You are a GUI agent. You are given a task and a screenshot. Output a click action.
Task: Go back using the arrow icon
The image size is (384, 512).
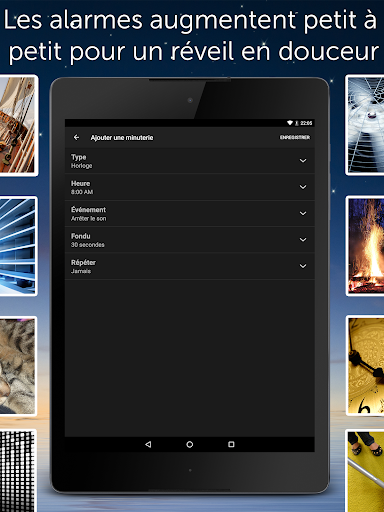point(76,137)
